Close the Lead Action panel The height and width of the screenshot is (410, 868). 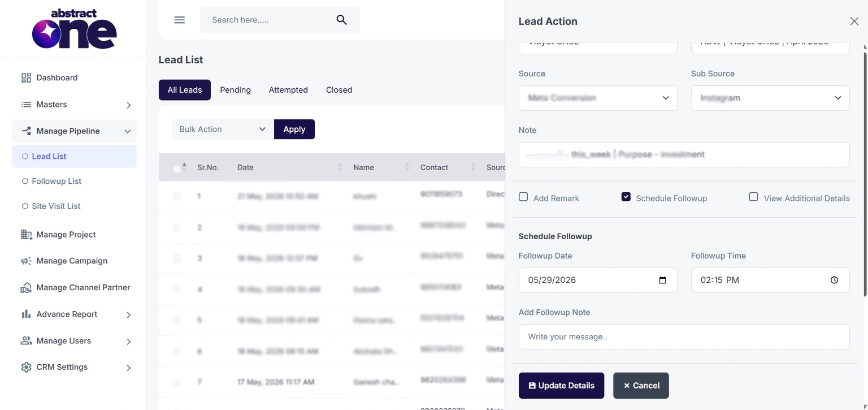pos(854,21)
